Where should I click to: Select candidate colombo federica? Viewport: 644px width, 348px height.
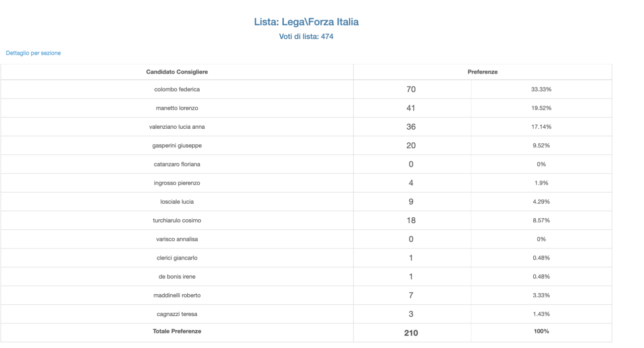click(x=177, y=90)
